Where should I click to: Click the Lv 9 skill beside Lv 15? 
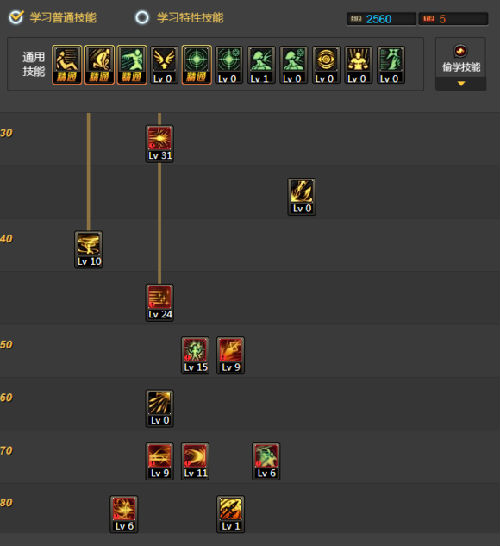231,355
